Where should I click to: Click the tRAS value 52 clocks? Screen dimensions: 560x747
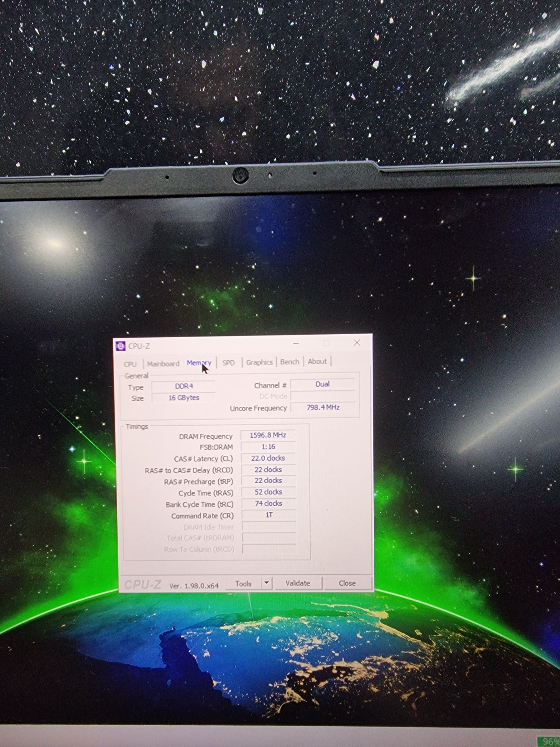[x=268, y=492]
